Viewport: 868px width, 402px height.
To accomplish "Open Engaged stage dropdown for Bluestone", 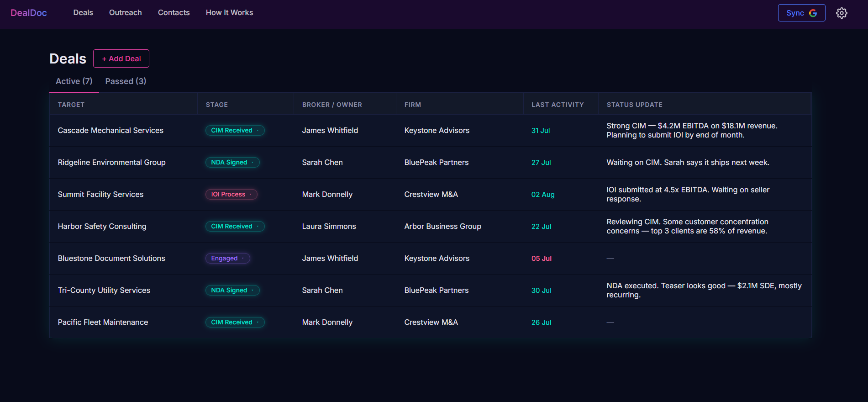I will coord(227,258).
